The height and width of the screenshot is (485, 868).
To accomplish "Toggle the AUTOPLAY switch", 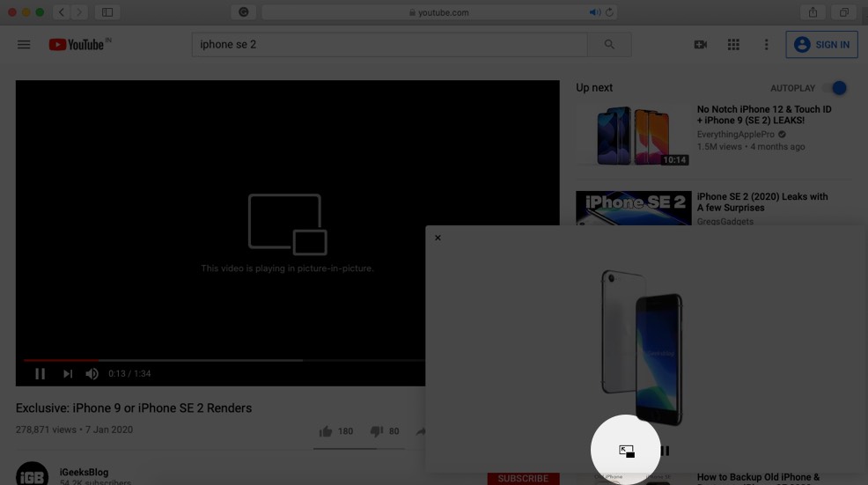I will [x=836, y=88].
